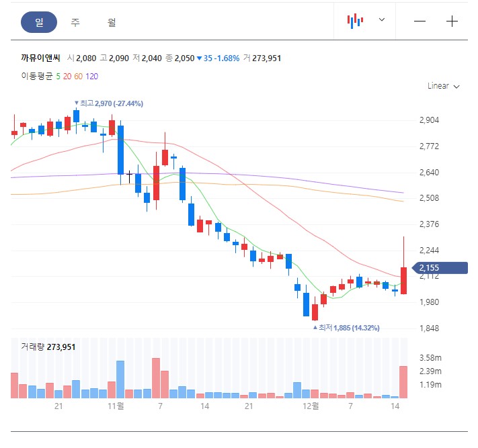Click the 2,508 price axis label

[x=429, y=198]
